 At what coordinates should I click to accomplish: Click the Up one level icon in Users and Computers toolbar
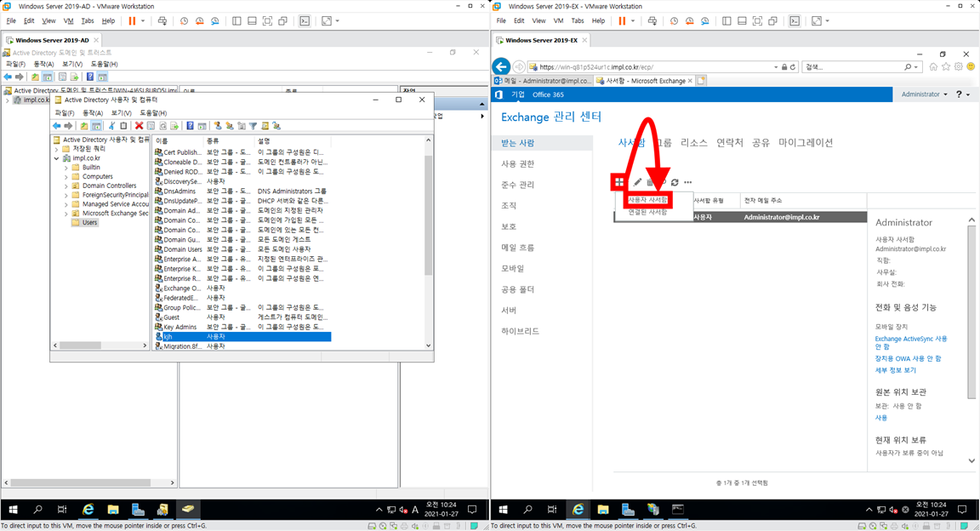pos(83,126)
